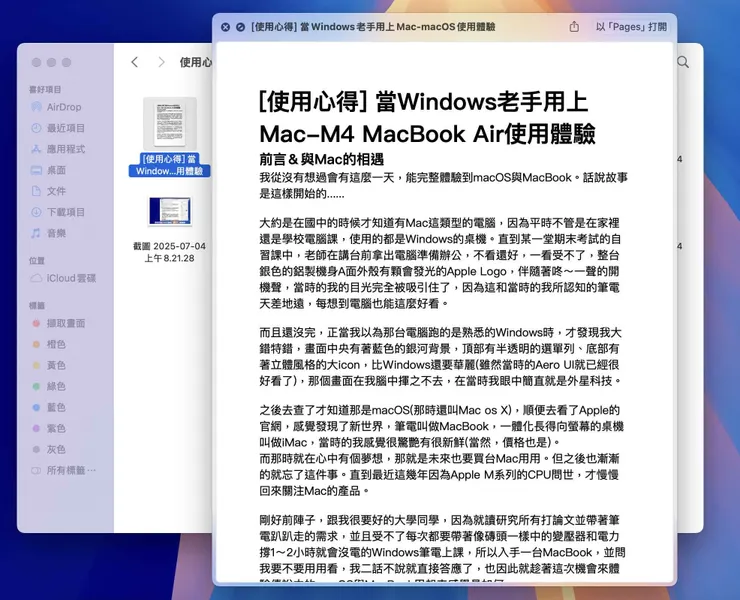This screenshot has width=740, height=600.
Task: Select 應用程式 in the Finder sidebar
Action: pyautogui.click(x=65, y=149)
